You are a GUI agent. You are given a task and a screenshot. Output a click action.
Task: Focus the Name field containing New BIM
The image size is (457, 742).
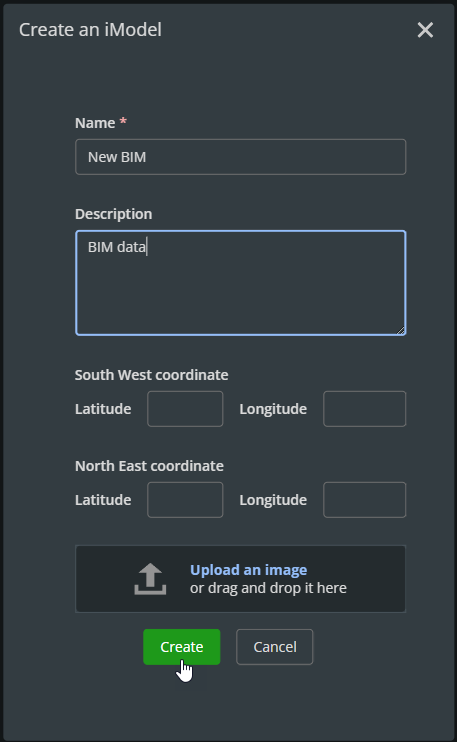tap(240, 157)
